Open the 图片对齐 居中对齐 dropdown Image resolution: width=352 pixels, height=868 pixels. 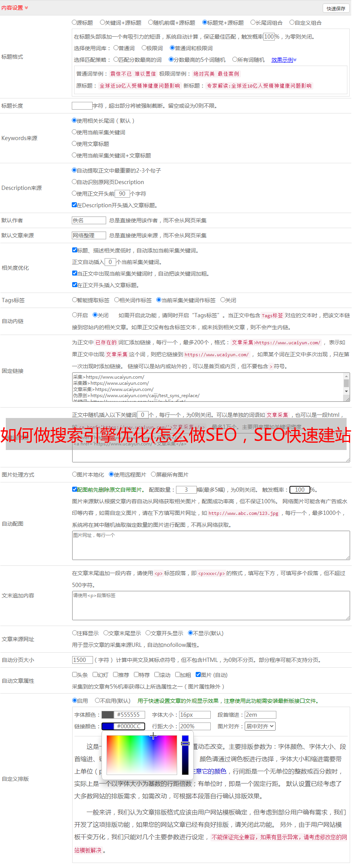click(x=261, y=726)
